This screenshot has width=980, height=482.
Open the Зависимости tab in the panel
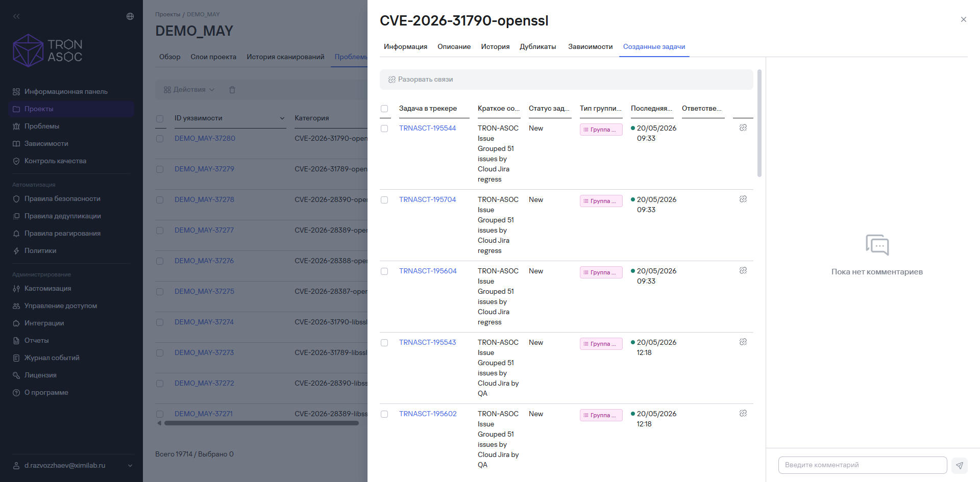click(x=590, y=46)
